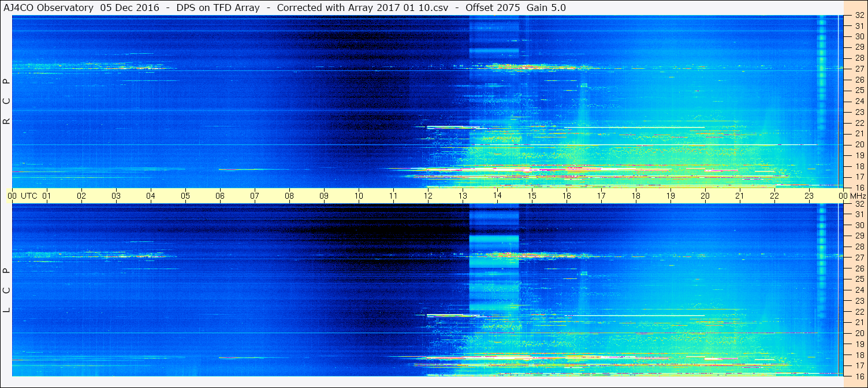
Task: Click 30 MHz label on RCP panel
Action: [859, 37]
